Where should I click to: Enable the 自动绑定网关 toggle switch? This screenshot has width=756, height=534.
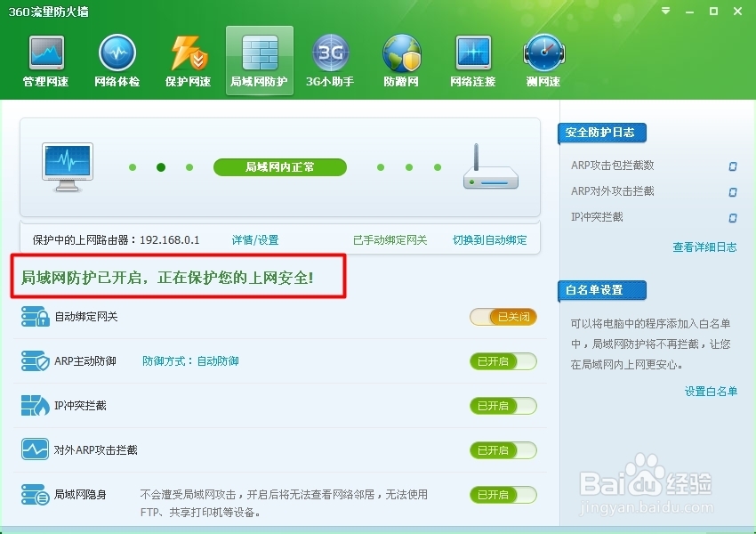point(503,317)
